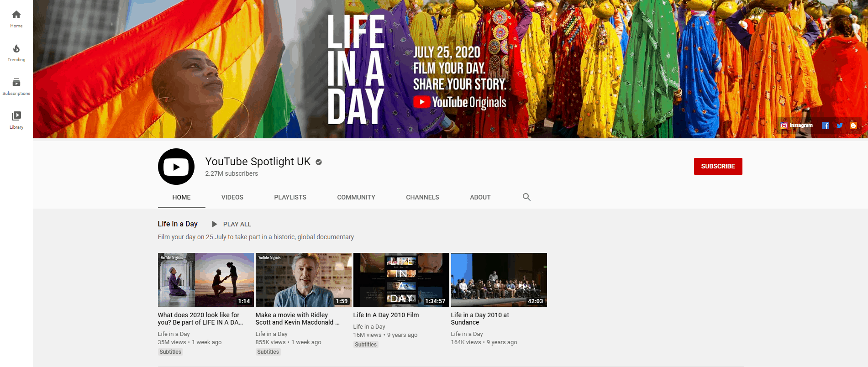Select the Community tab

click(356, 197)
